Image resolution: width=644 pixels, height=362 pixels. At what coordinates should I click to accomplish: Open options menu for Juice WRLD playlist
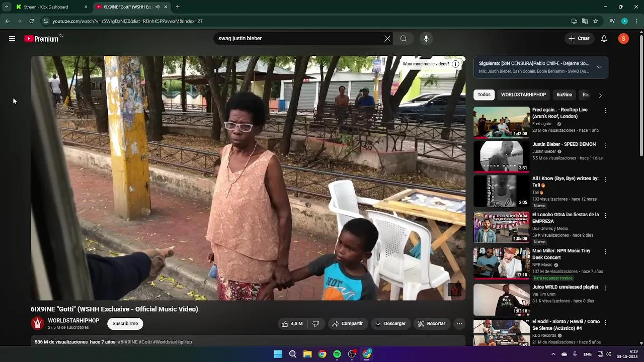(x=606, y=288)
